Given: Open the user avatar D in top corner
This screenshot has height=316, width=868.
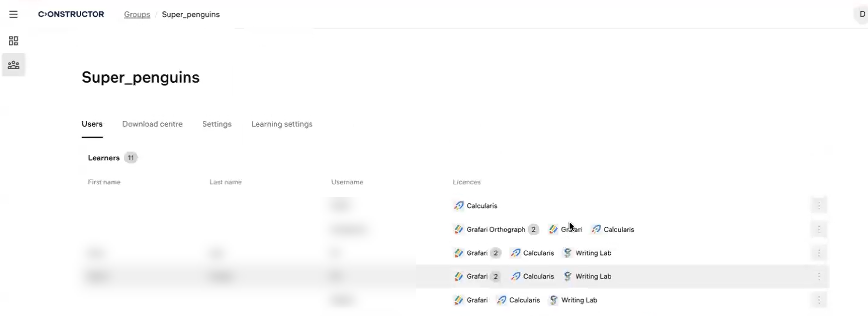Looking at the screenshot, I should (862, 14).
